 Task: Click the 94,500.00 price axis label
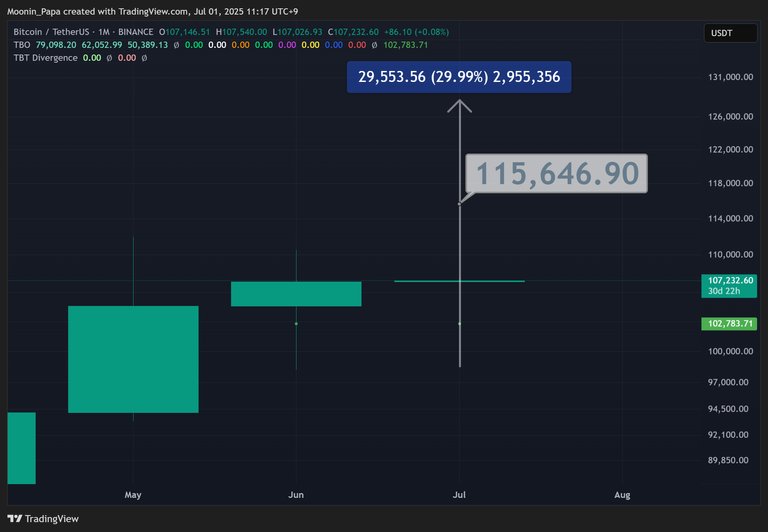pos(728,409)
